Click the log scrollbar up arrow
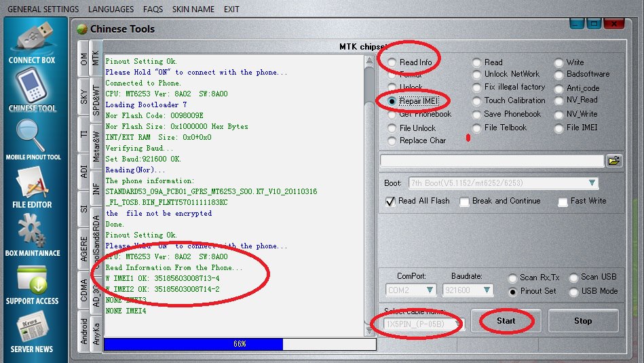 pos(369,60)
